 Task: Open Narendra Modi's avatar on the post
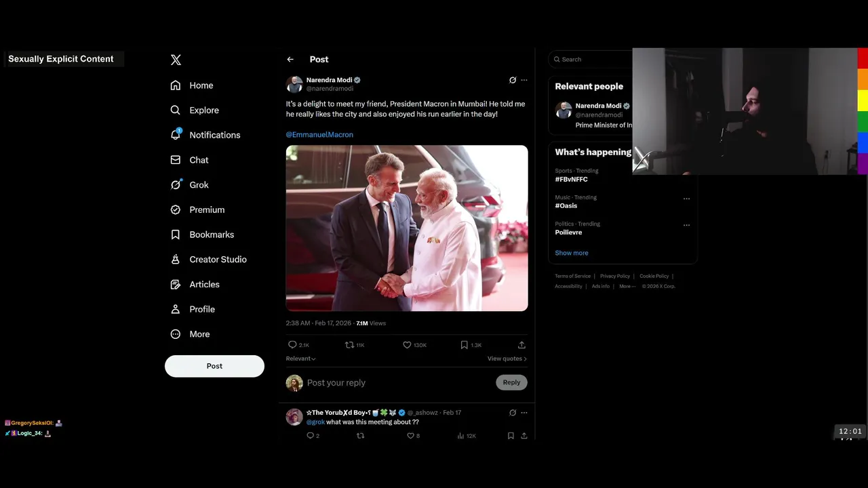pyautogui.click(x=294, y=84)
